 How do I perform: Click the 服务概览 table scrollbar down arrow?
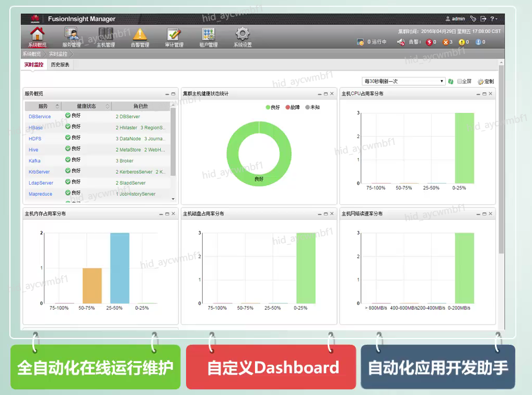(173, 199)
